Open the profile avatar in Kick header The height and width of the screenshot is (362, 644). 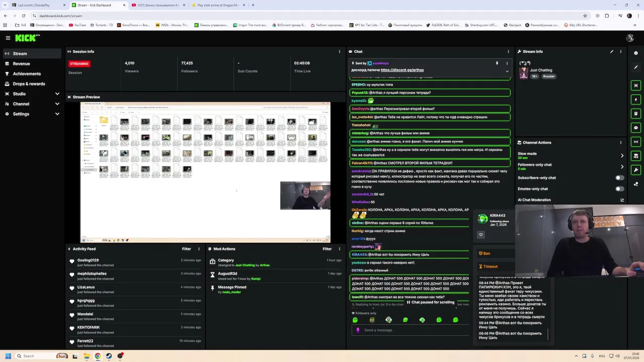point(630,38)
